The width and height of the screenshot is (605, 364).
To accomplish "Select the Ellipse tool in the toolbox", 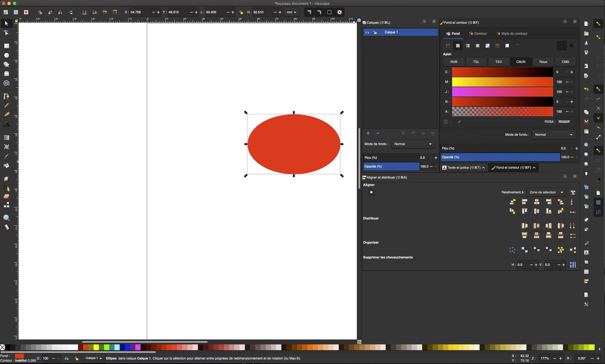I will tap(6, 55).
